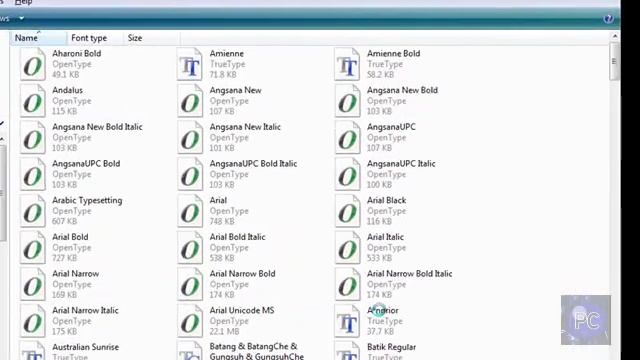The width and height of the screenshot is (640, 360).
Task: Open the Help menu
Action: click(23, 2)
